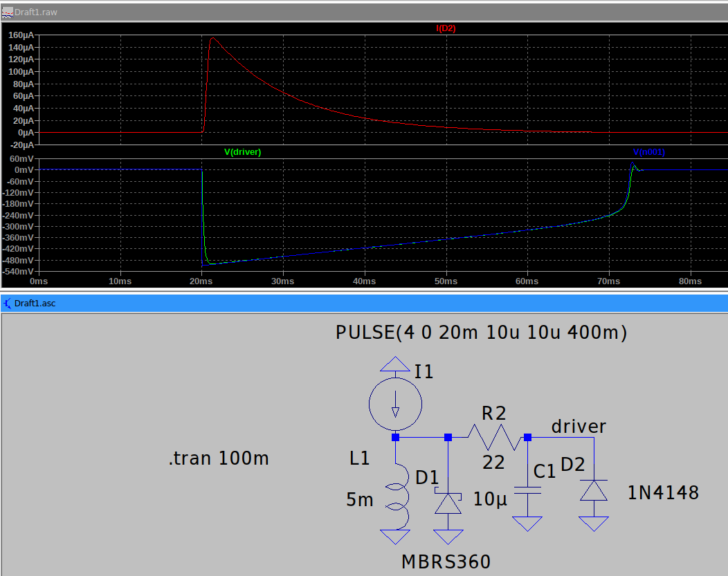Click the Draft1.asc schematic window icon

[x=7, y=303]
